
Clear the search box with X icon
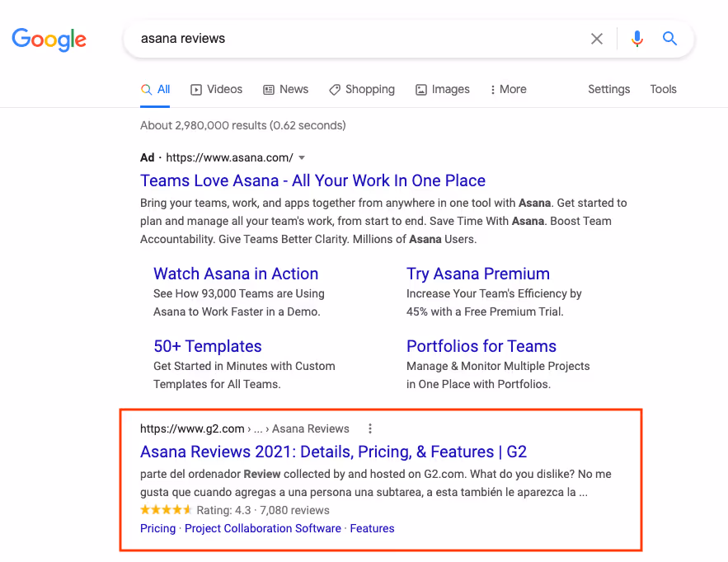click(x=597, y=39)
